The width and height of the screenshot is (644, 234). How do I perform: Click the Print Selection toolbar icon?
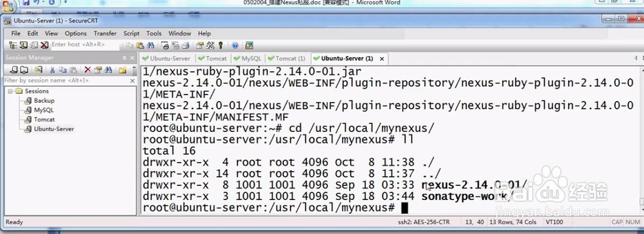coord(175,45)
